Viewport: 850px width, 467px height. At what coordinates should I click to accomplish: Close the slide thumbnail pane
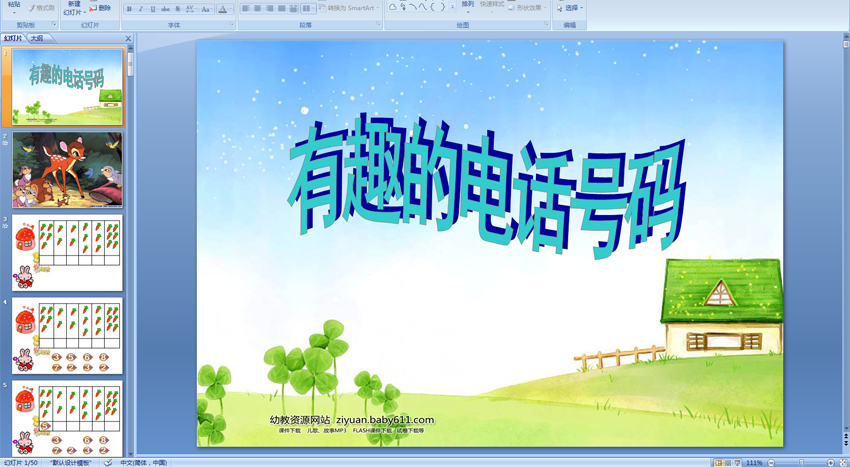tap(128, 38)
